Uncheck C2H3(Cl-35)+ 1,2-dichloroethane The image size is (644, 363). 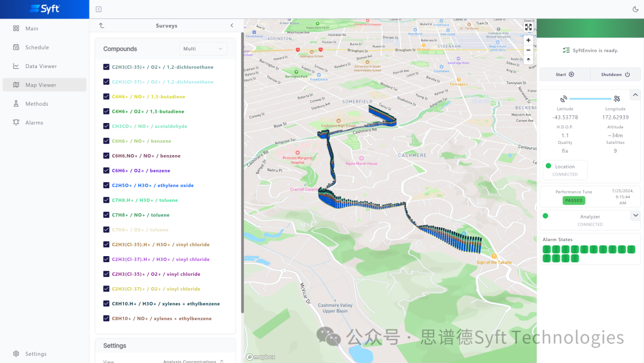[106, 67]
